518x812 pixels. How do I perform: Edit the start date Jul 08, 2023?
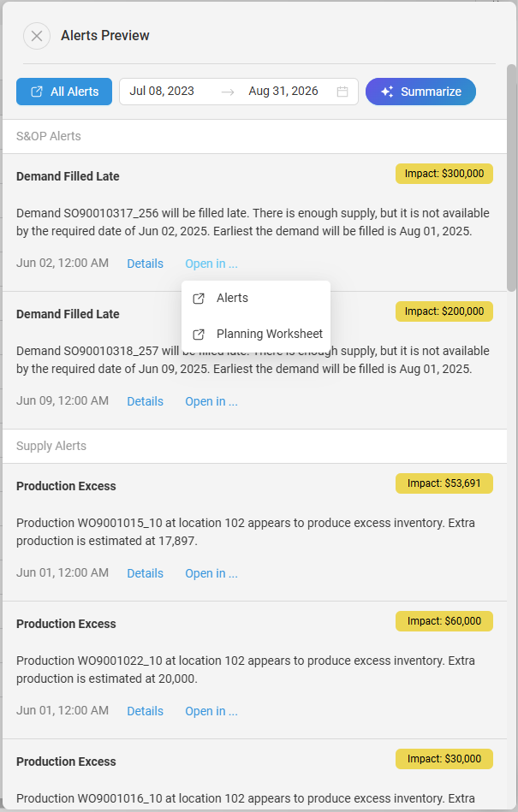(x=162, y=92)
